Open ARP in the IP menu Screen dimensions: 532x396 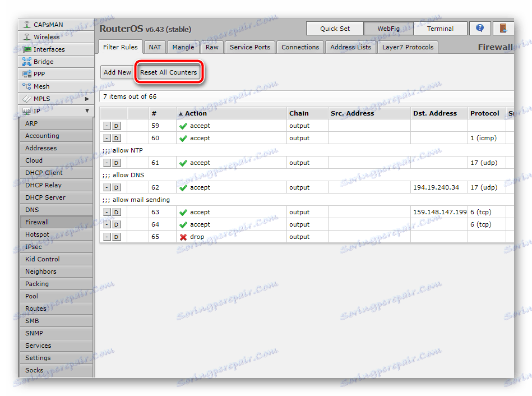tap(56, 123)
